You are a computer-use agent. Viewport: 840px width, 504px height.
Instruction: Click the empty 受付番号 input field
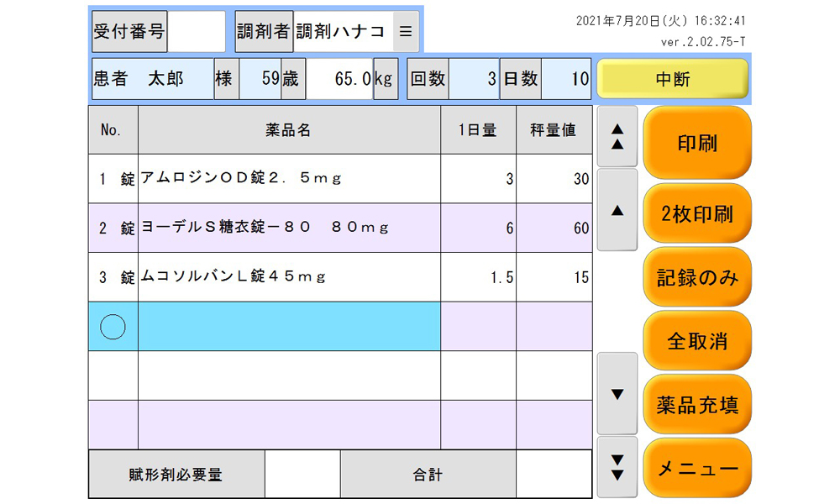tap(196, 32)
